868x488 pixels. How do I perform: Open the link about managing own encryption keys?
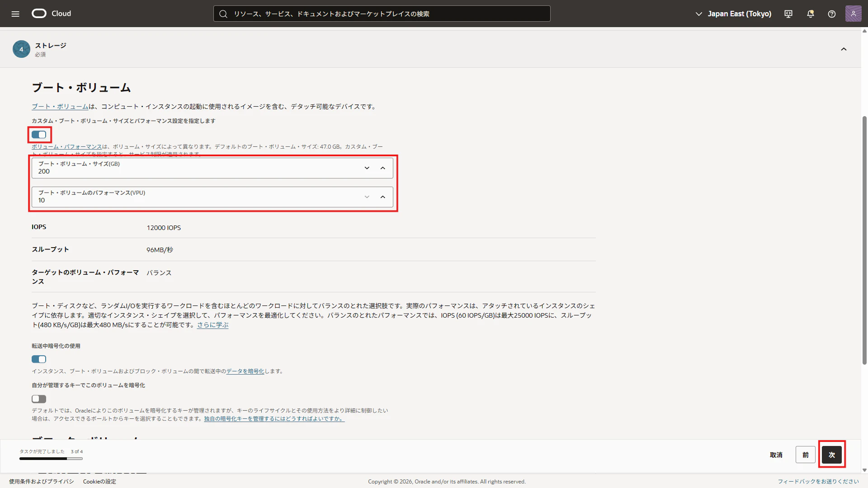click(274, 419)
